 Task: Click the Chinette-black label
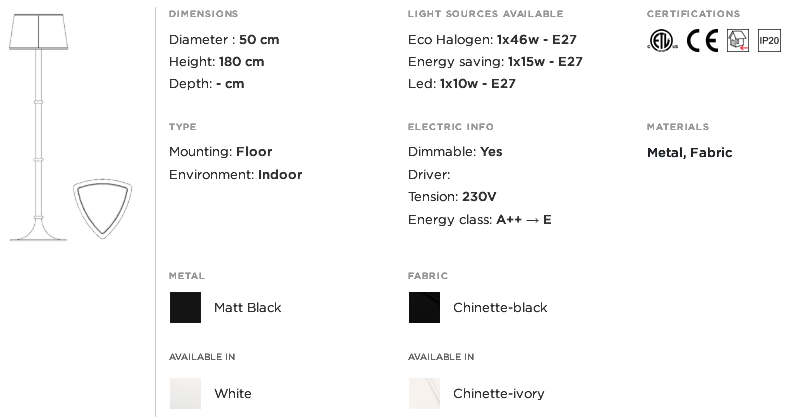(x=500, y=307)
